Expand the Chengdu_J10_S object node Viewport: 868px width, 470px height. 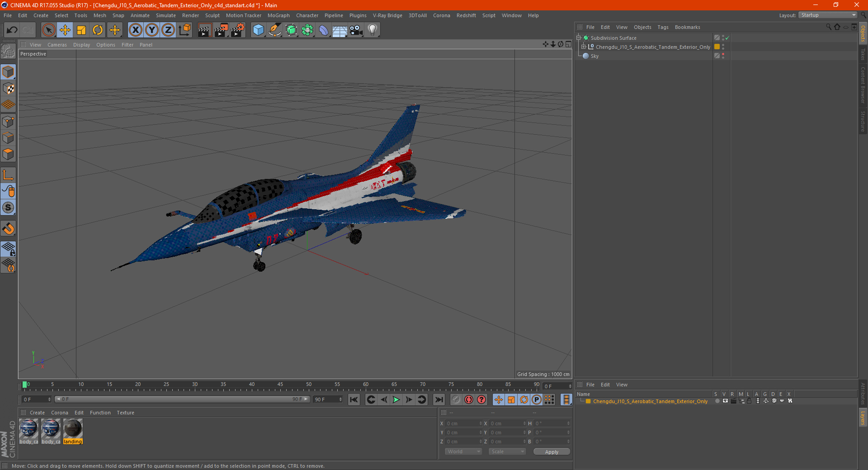(584, 47)
